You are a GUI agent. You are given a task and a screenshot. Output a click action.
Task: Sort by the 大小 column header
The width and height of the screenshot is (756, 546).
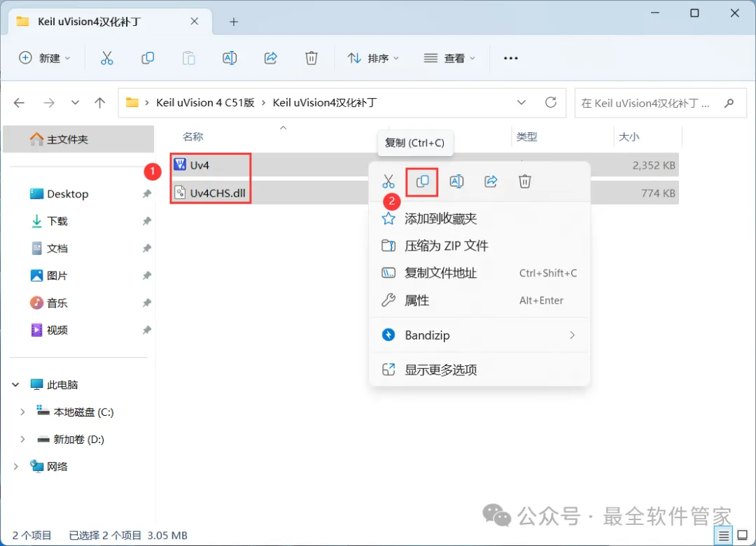(629, 137)
